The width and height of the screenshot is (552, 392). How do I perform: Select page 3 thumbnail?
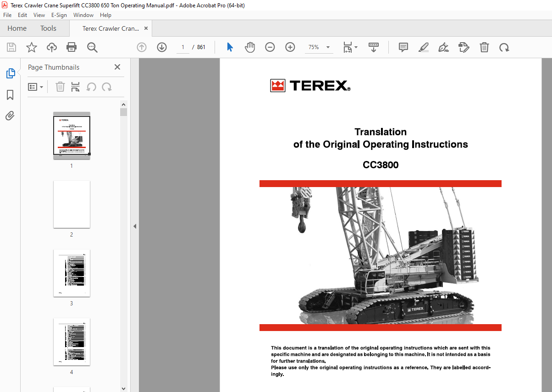(x=72, y=273)
